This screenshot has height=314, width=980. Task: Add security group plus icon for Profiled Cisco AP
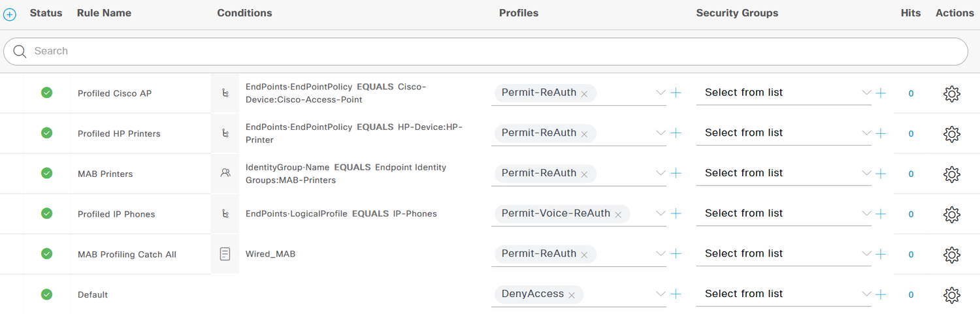[881, 93]
